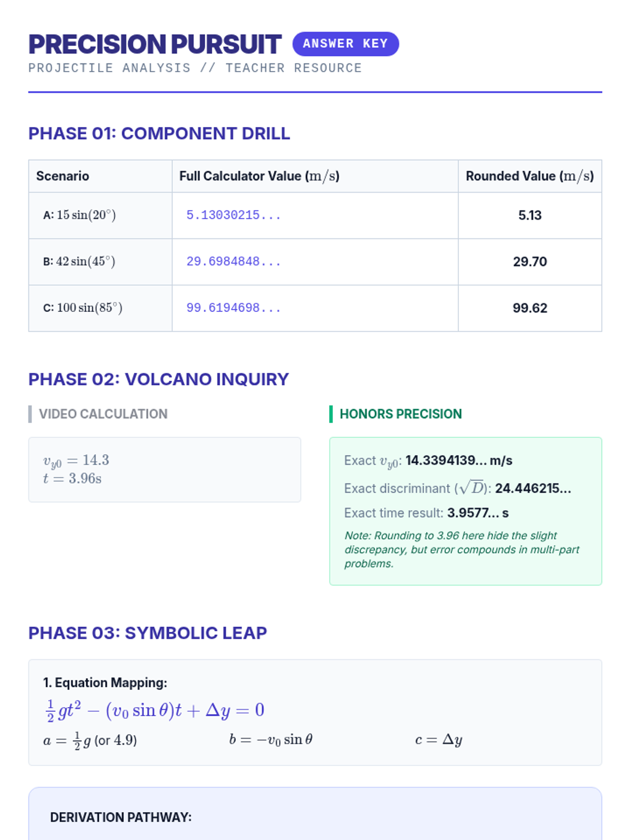Click calculator value 5.13030215...
630x840 pixels.
(x=234, y=215)
